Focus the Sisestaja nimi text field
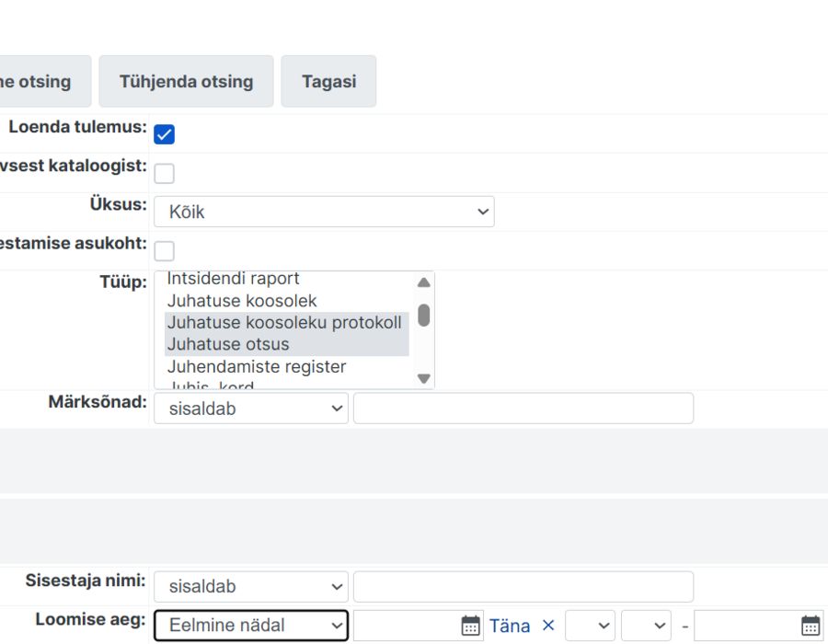 523,586
